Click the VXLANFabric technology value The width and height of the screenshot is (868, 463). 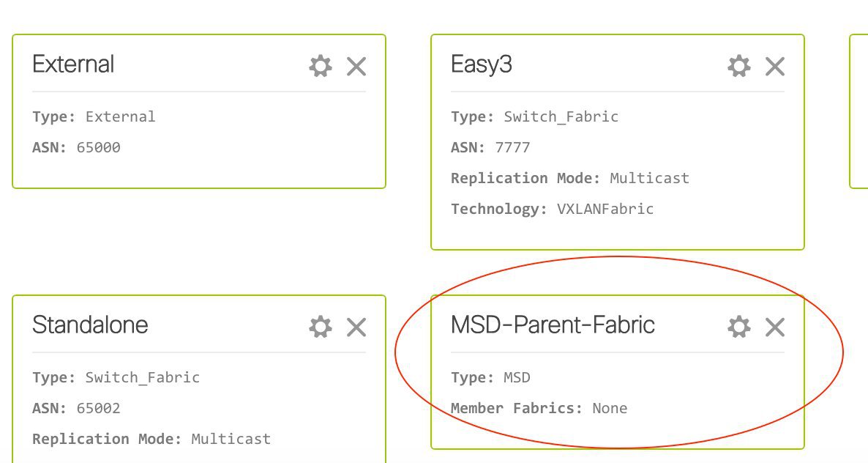tap(605, 209)
